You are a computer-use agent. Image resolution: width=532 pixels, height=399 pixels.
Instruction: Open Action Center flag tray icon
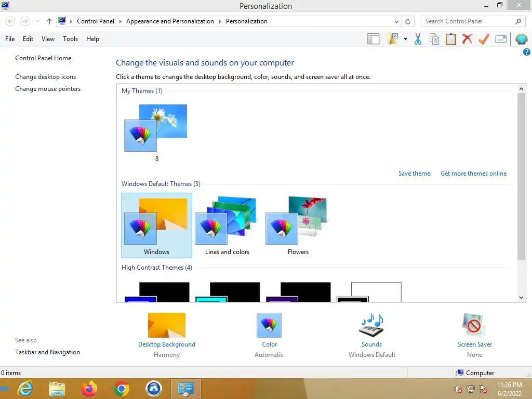tap(483, 389)
